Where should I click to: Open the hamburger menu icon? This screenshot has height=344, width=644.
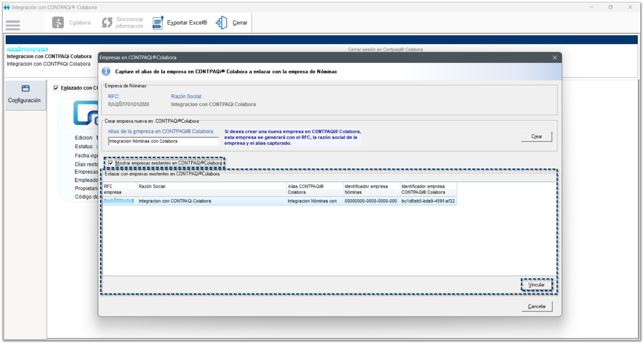click(13, 25)
